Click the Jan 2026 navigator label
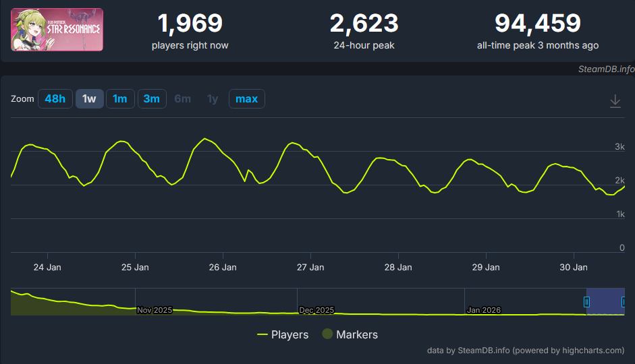This screenshot has width=635, height=364. point(484,310)
